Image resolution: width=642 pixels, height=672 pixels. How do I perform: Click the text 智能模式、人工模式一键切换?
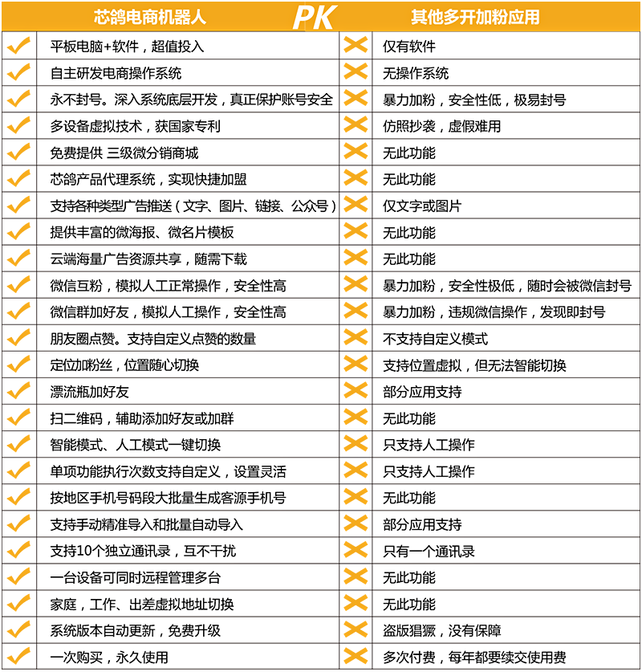point(136,445)
